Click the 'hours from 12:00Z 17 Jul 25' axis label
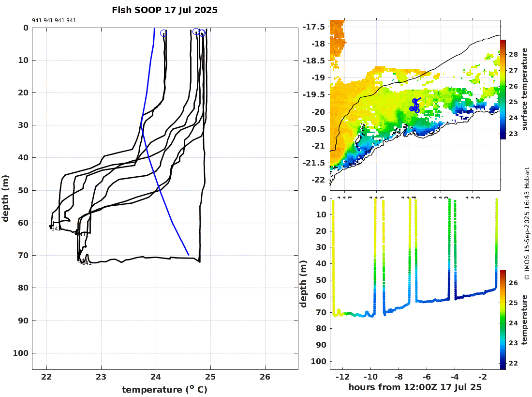 [x=415, y=387]
